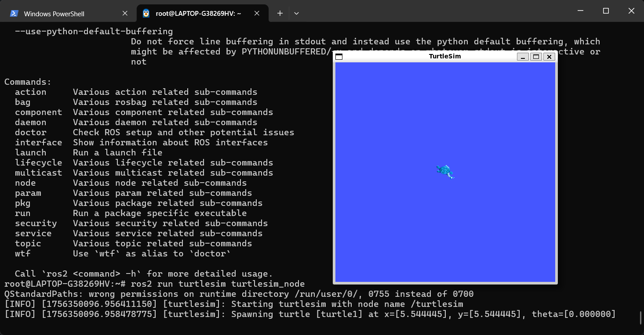Click the TurtleSim title bar text
The width and height of the screenshot is (644, 335).
(x=444, y=56)
